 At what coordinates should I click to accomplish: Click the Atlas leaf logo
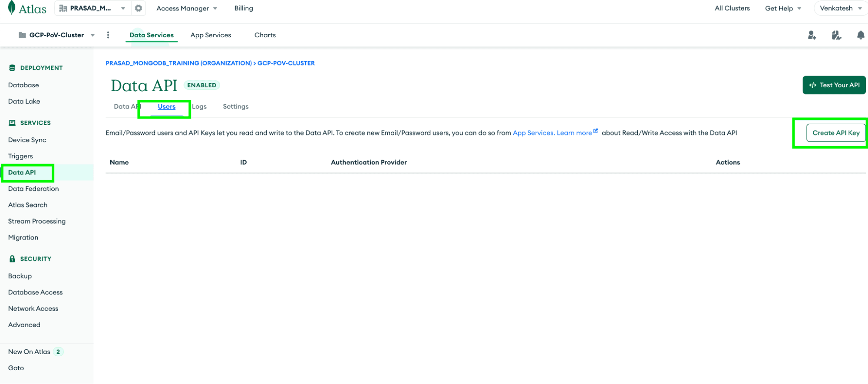click(x=12, y=7)
